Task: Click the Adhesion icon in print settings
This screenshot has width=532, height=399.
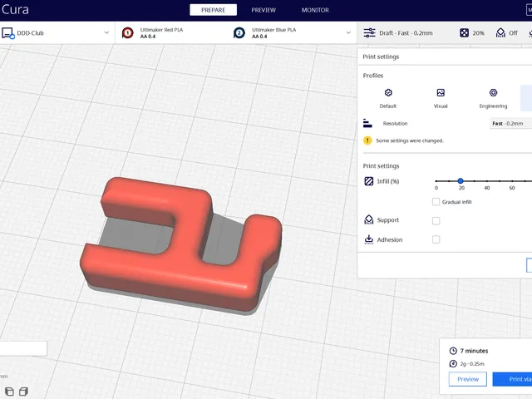Action: [369, 239]
